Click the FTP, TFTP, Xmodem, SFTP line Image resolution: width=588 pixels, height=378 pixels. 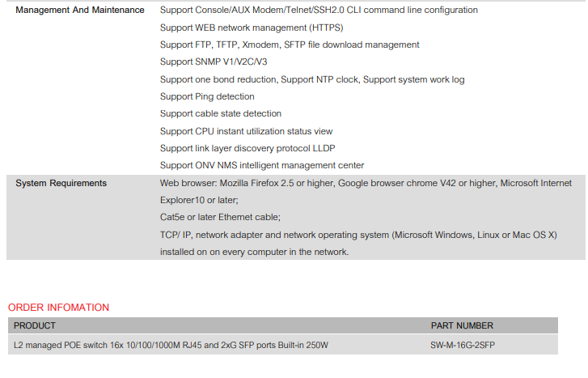(290, 45)
